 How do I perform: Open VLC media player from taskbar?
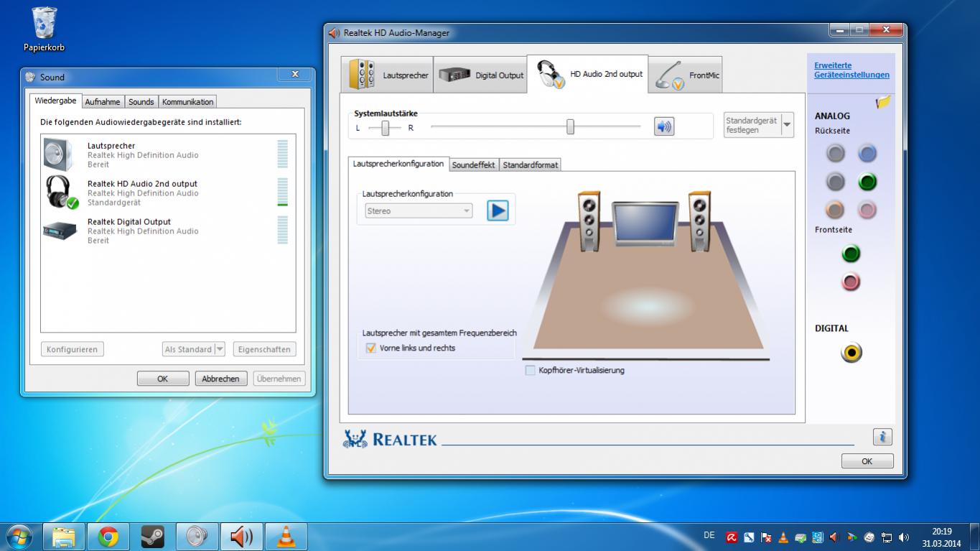286,537
